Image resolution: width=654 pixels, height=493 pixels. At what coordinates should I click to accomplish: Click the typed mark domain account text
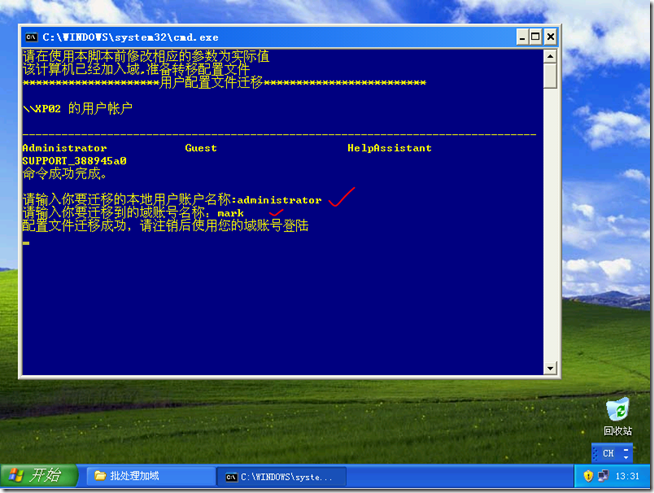231,214
